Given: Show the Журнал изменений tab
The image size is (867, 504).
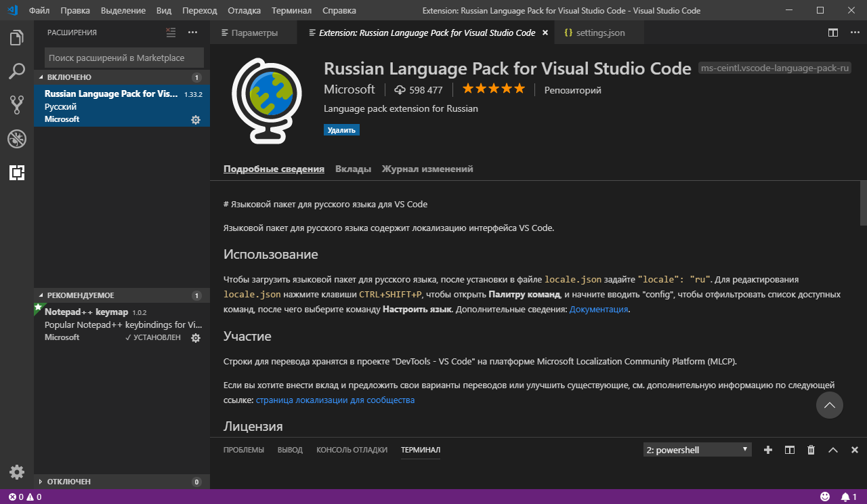Looking at the screenshot, I should (x=427, y=169).
